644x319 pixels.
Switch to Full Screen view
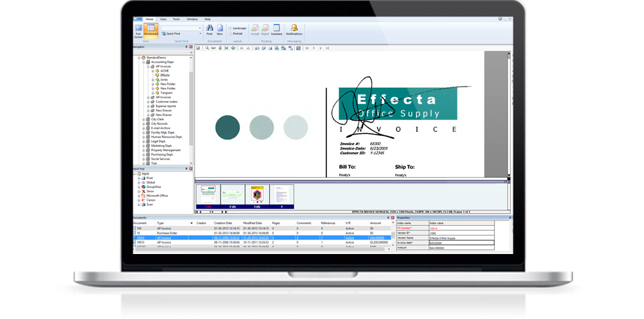tap(139, 32)
